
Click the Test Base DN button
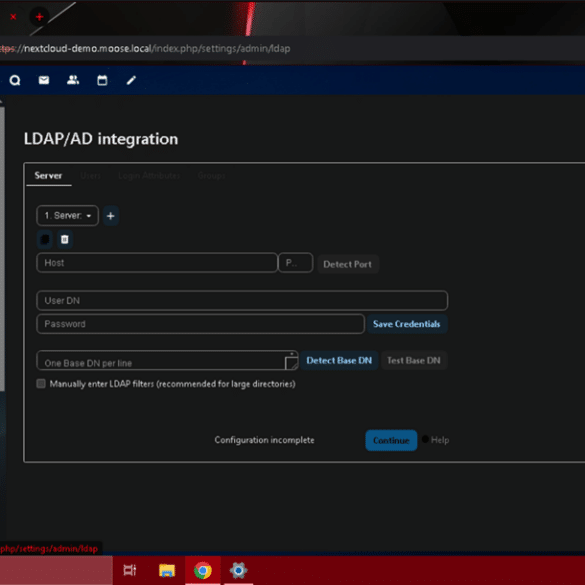(414, 360)
